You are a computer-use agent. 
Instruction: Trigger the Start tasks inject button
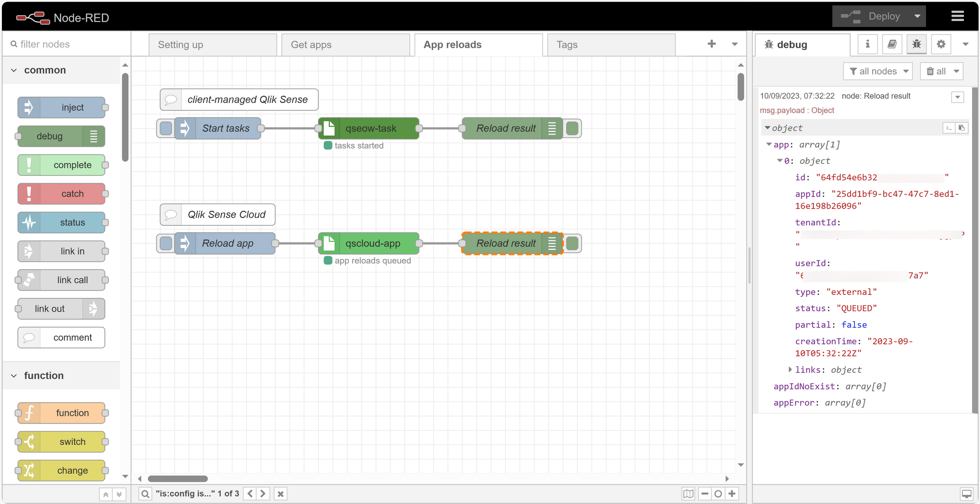(x=166, y=128)
